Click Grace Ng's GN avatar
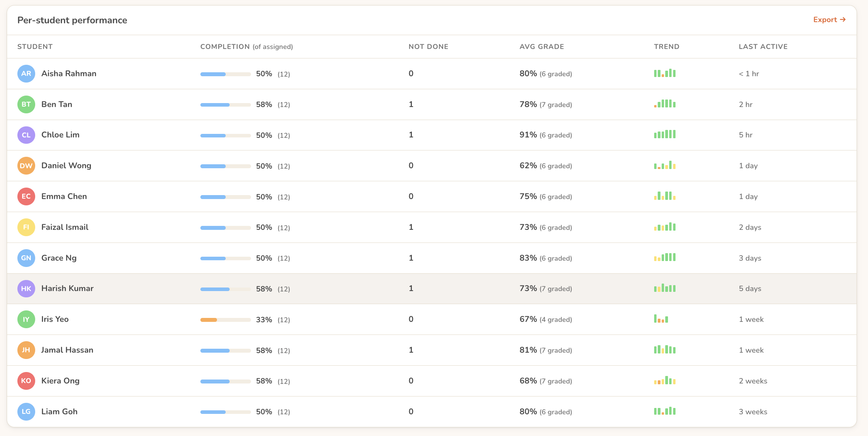The image size is (868, 436). point(26,258)
